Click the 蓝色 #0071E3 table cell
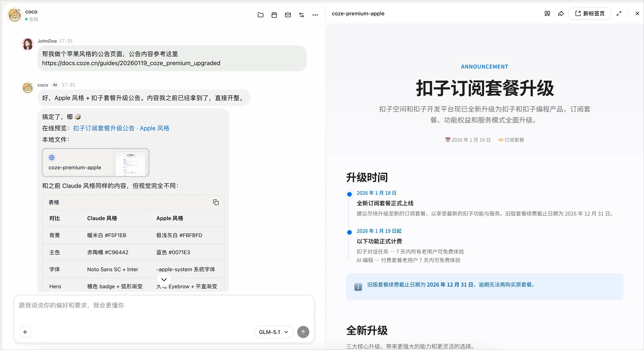Screen dimensions: 644x350 173,252
